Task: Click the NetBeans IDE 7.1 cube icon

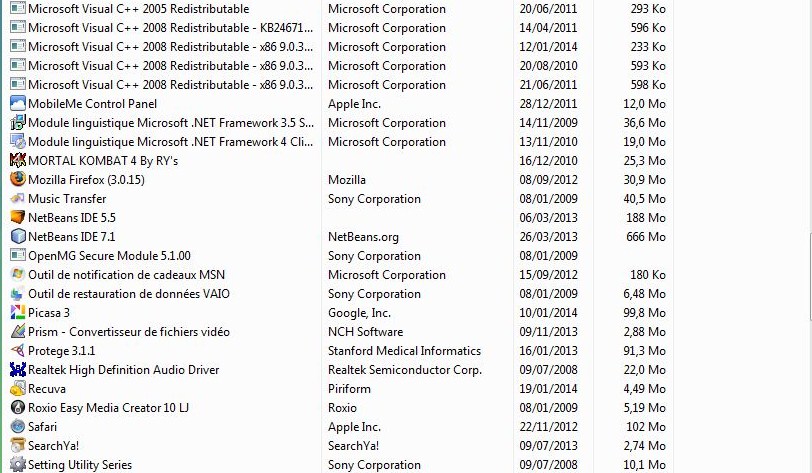Action: pos(18,237)
